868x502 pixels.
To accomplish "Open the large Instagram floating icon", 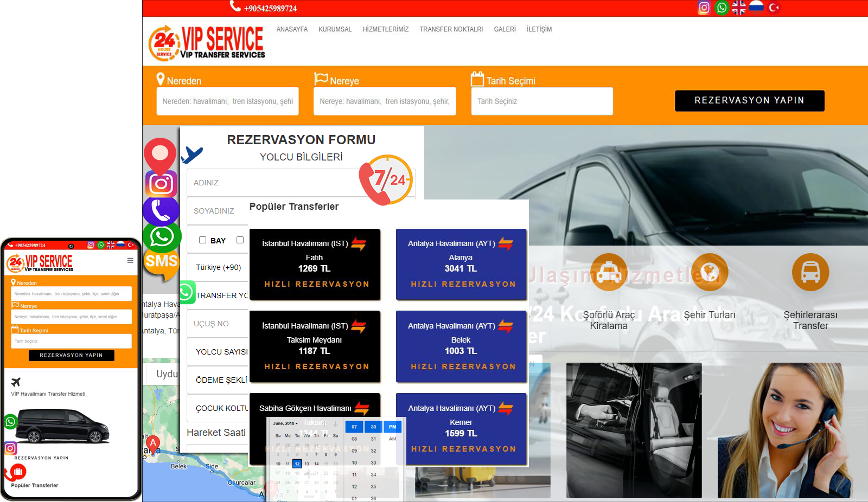I will pyautogui.click(x=161, y=184).
